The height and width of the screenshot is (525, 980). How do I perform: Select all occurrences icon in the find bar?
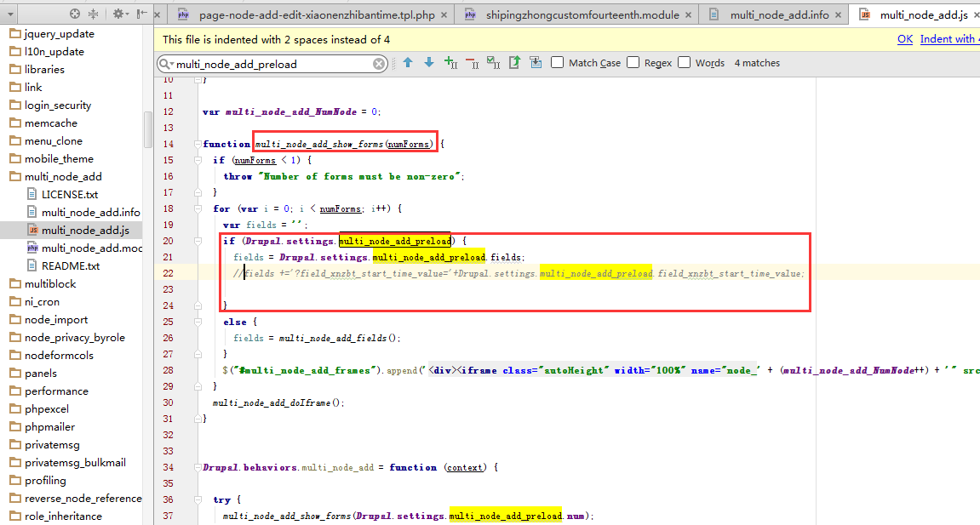pyautogui.click(x=493, y=62)
